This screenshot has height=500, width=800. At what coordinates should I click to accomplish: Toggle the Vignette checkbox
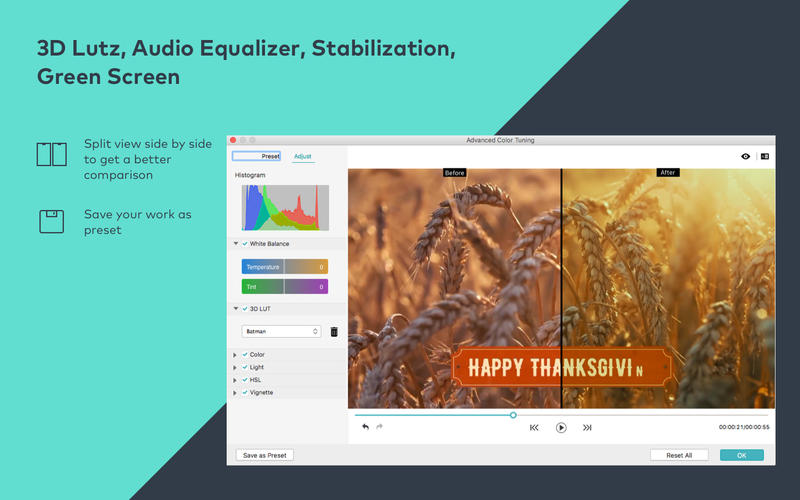click(x=245, y=392)
